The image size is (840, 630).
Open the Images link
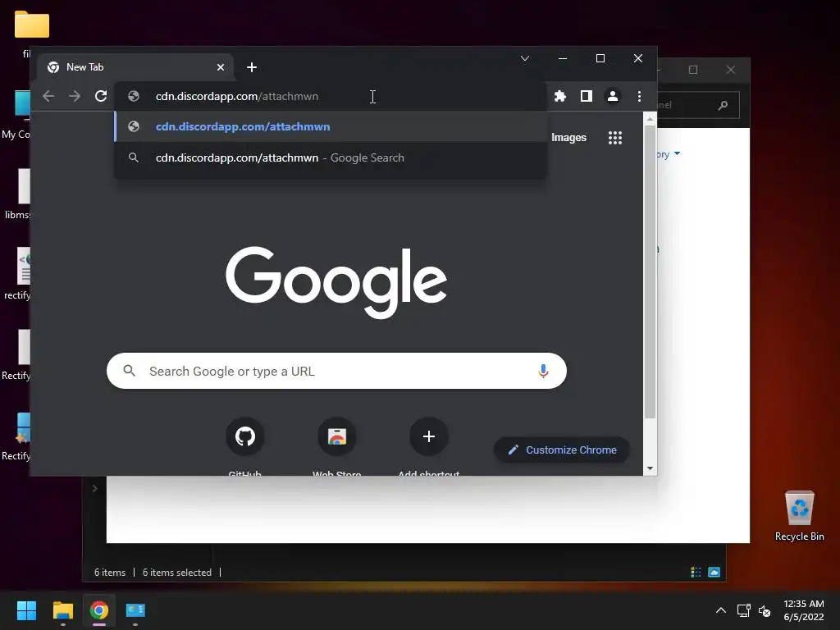[x=568, y=138]
